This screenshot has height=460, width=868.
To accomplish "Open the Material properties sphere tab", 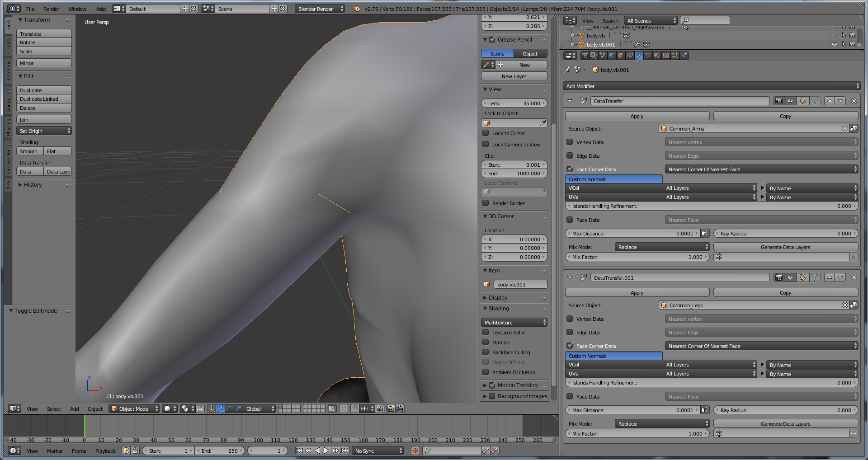I will [x=657, y=56].
